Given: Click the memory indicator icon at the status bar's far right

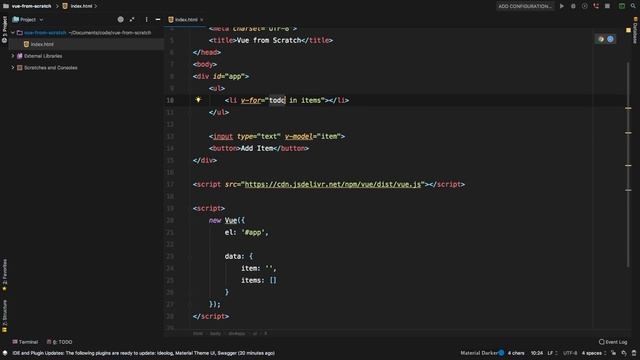Looking at the screenshot, I should (633, 353).
